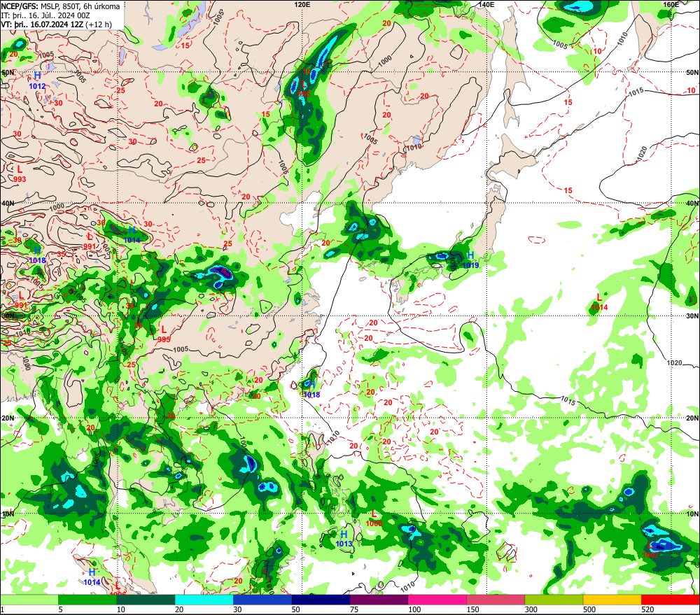Click the '160E' longitude label
Image resolution: width=700 pixels, height=615 pixels.
(x=671, y=4)
